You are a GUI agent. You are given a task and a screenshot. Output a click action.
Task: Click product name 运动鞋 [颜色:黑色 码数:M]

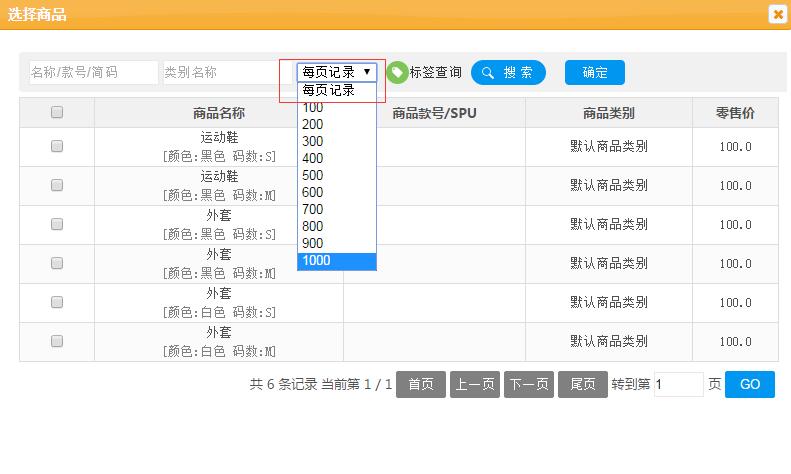(219, 186)
